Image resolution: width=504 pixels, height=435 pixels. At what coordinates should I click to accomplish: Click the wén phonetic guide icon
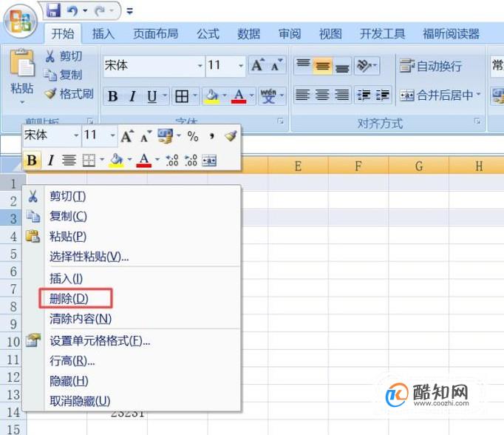(268, 96)
